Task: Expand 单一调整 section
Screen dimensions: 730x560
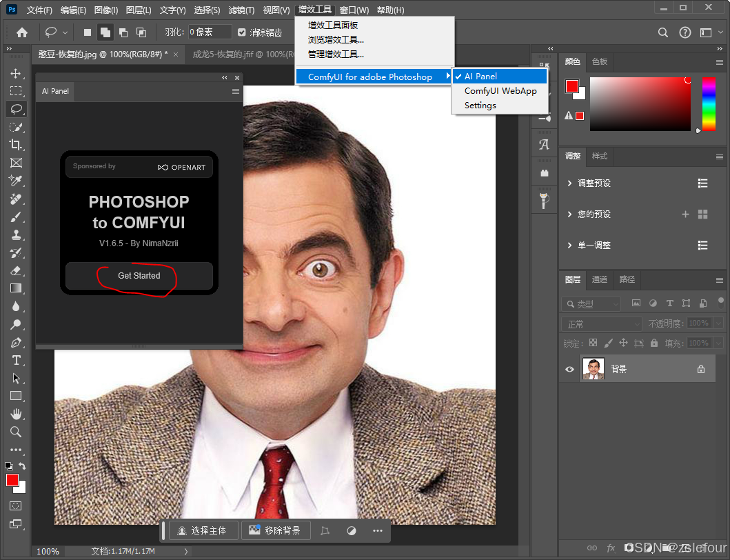Action: point(569,245)
